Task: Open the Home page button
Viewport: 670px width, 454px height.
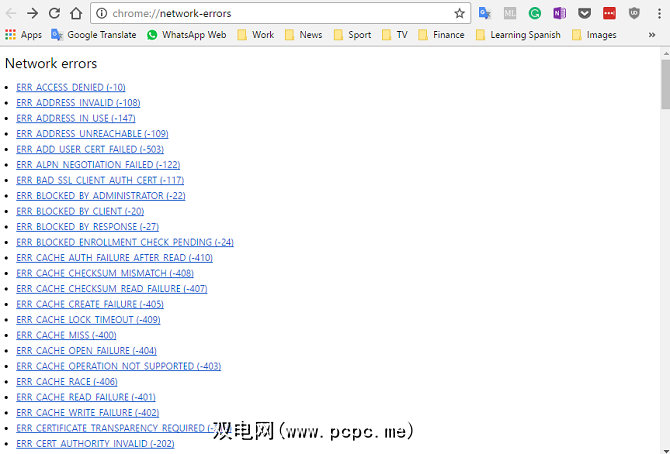Action: 76,13
